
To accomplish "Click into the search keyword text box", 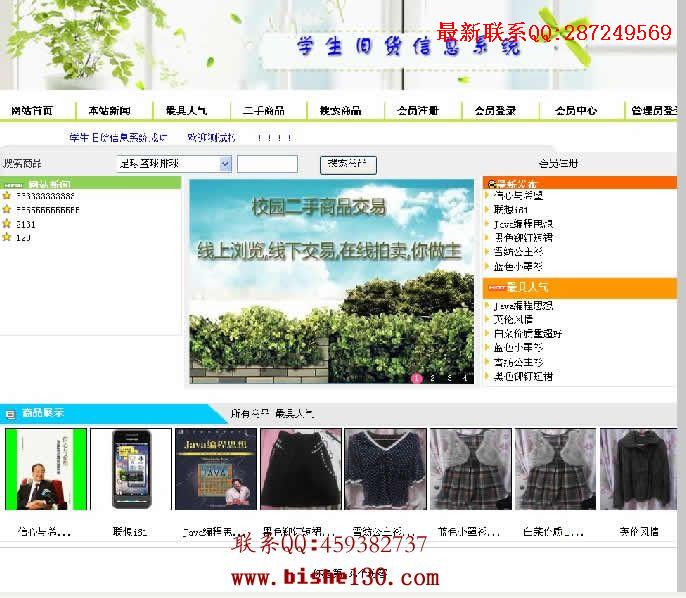I will (x=267, y=164).
